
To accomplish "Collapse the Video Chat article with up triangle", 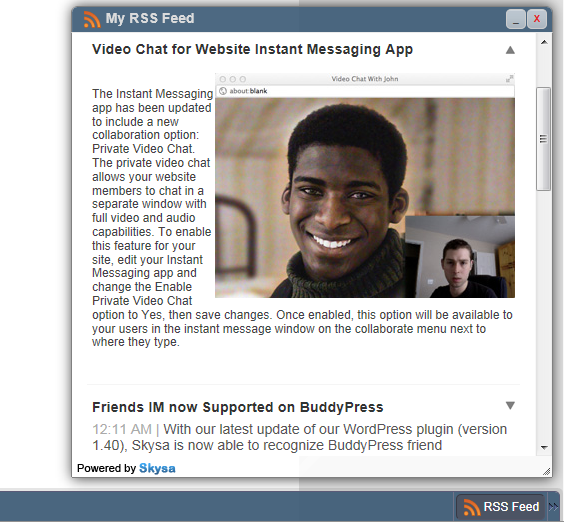I will 510,50.
